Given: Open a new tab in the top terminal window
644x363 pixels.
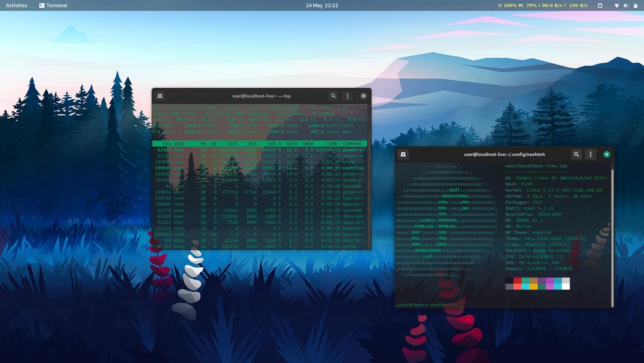Looking at the screenshot, I should (160, 96).
